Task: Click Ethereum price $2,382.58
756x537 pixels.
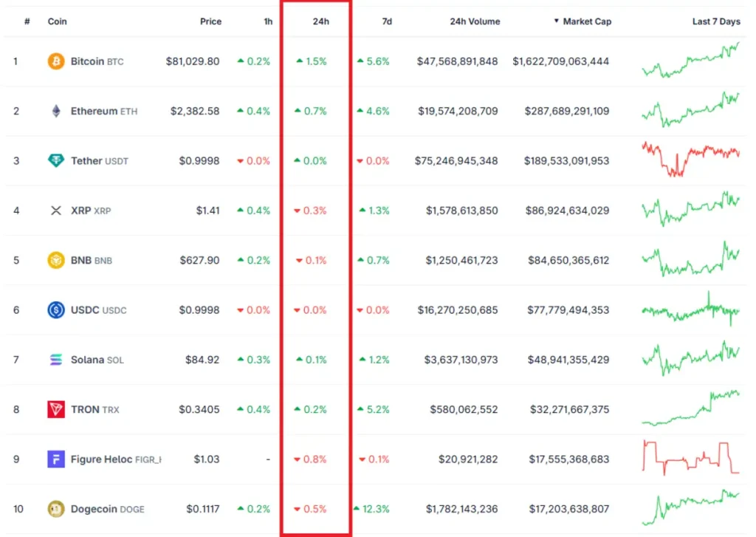Action: 195,111
